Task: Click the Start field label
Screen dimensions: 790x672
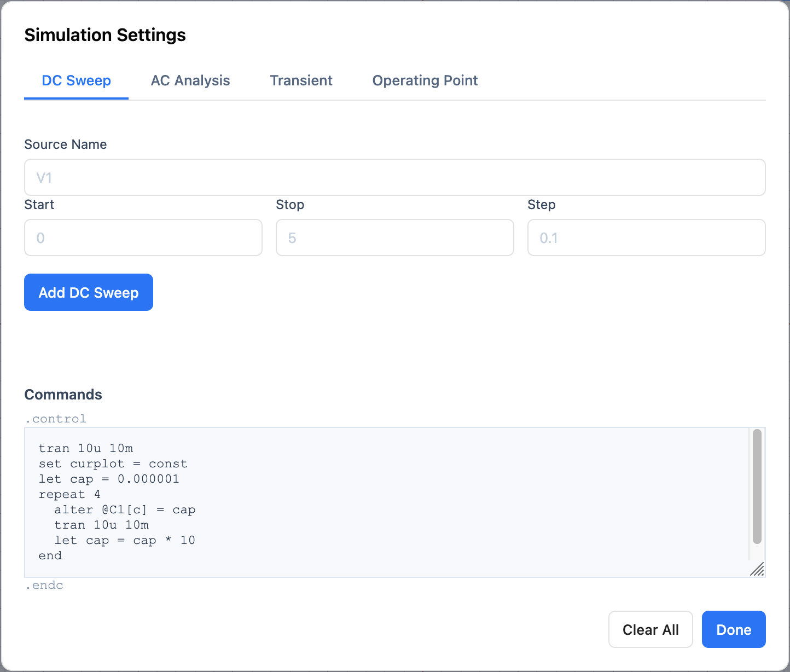Action: [x=39, y=205]
